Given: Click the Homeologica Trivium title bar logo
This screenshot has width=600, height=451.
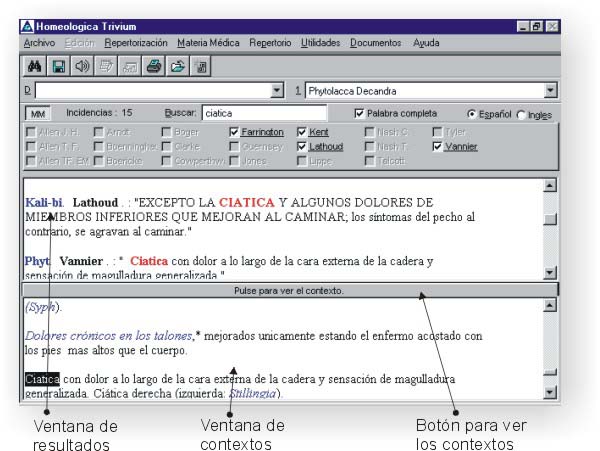Looking at the screenshot, I should click(27, 26).
